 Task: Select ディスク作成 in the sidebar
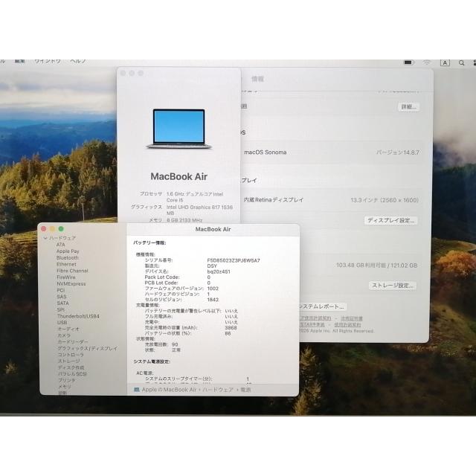71,367
